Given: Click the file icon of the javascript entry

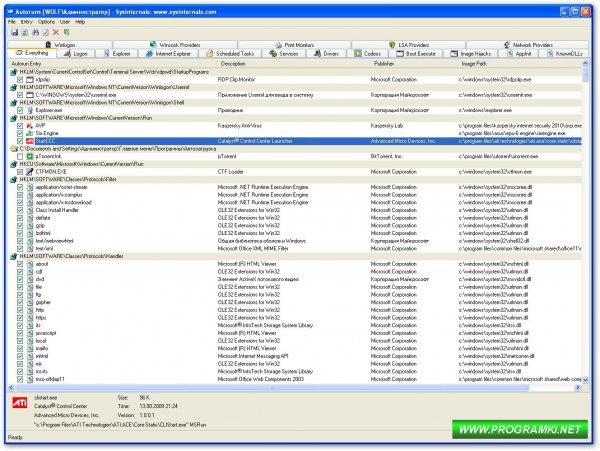Looking at the screenshot, I should (x=30, y=333).
